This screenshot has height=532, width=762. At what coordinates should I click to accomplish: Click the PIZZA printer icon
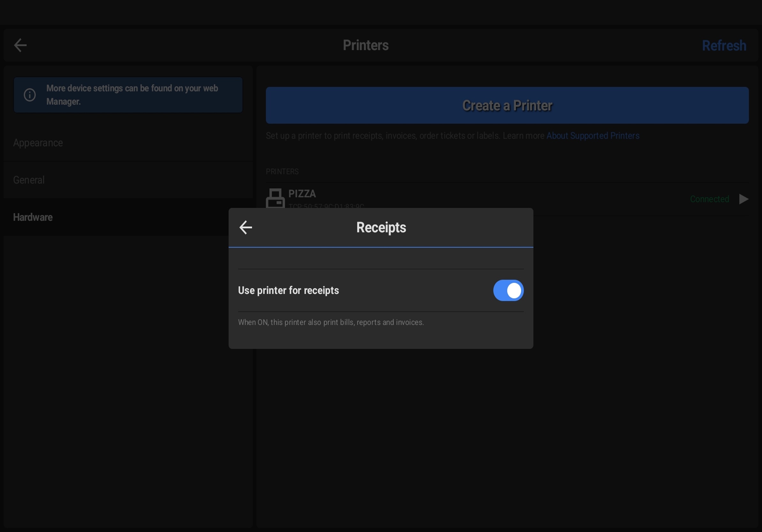click(x=275, y=198)
